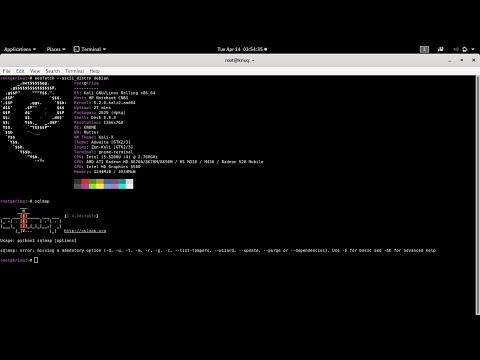Click the sqlmap command at second prompt

pos(42,201)
